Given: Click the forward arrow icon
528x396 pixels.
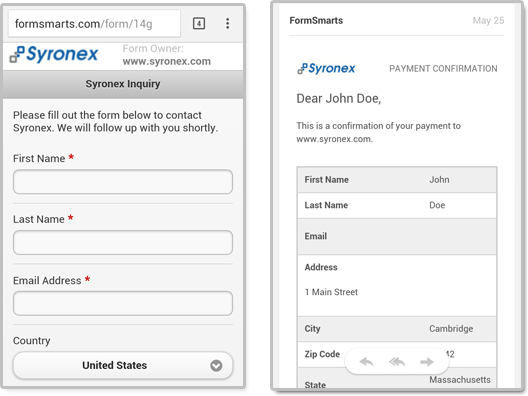Looking at the screenshot, I should click(427, 362).
